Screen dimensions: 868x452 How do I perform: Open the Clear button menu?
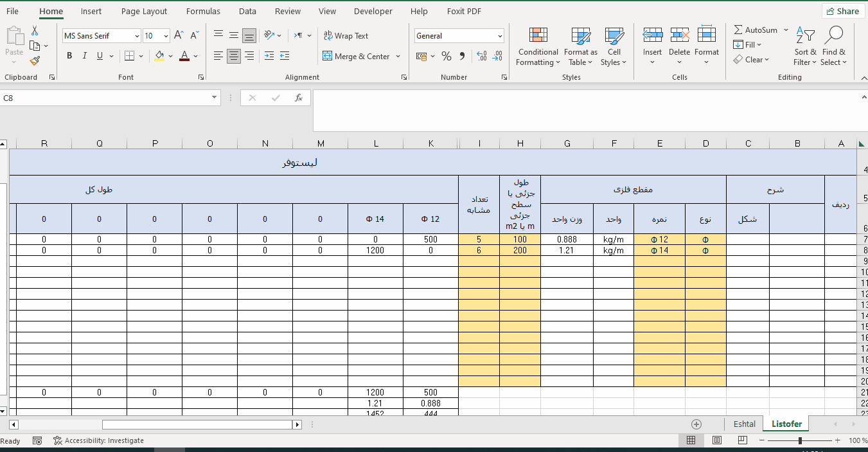coord(750,60)
